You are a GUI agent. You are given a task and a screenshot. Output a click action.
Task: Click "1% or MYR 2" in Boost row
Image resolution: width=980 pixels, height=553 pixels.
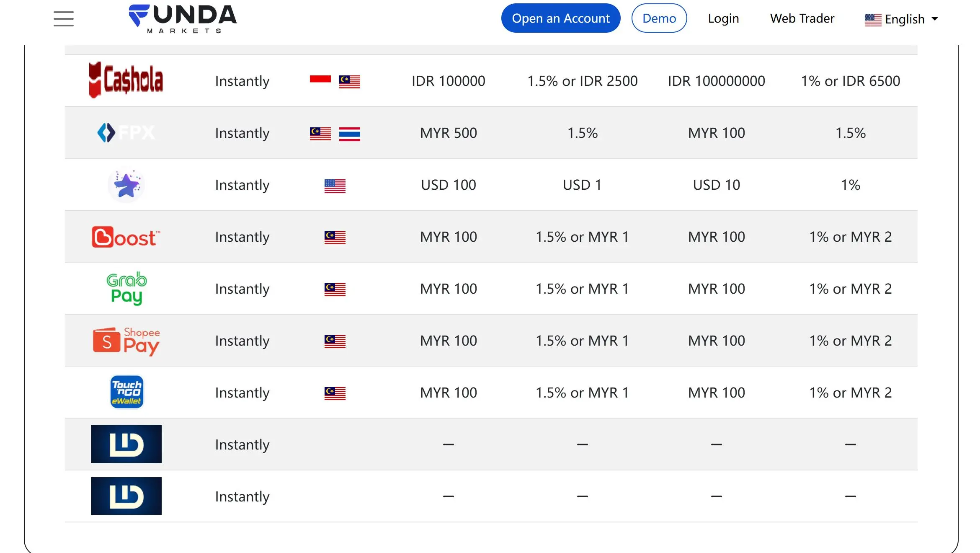[851, 237]
